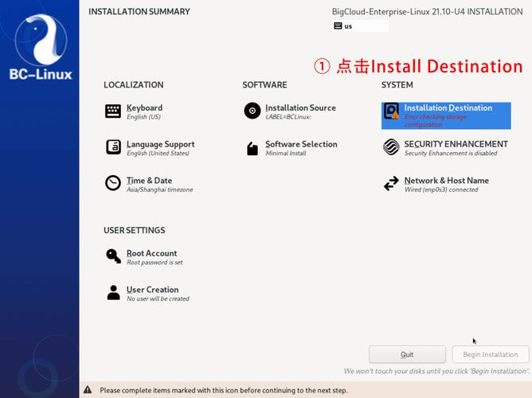Click the warning triangle in bottom bar
The width and height of the screenshot is (532, 398).
[x=88, y=390]
